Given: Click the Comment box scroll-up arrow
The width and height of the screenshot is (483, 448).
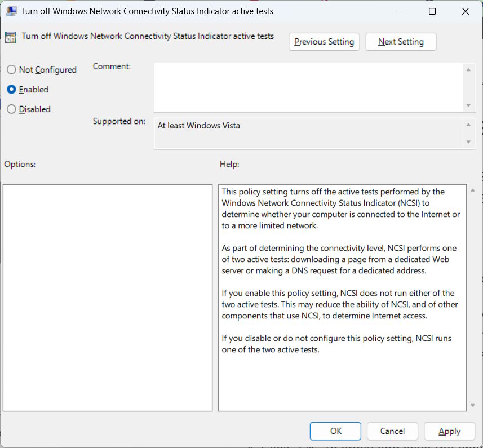Looking at the screenshot, I should (x=468, y=70).
